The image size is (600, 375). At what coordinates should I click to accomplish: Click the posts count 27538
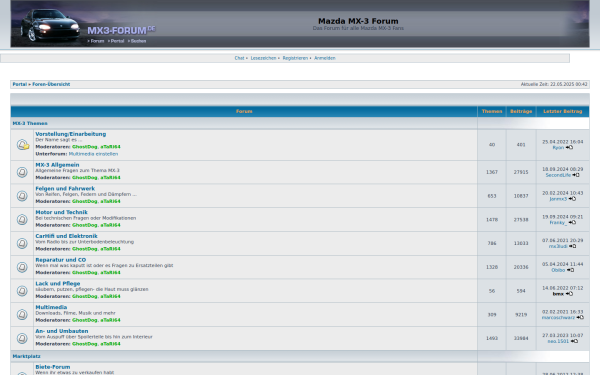[521, 220]
